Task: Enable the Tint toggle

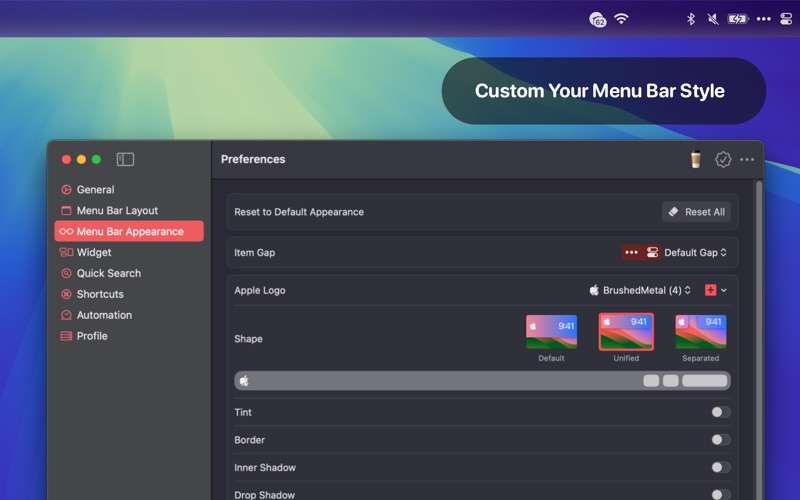Action: click(720, 412)
